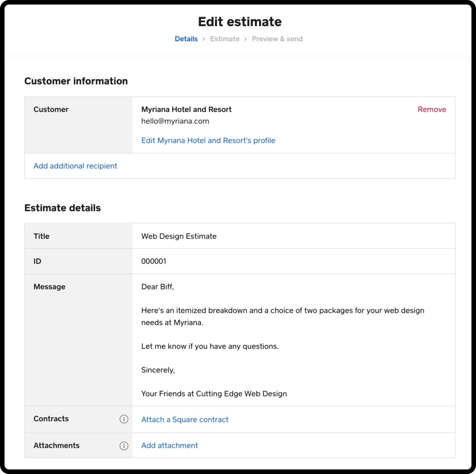Select the Details tab
The width and height of the screenshot is (476, 474).
click(x=186, y=39)
